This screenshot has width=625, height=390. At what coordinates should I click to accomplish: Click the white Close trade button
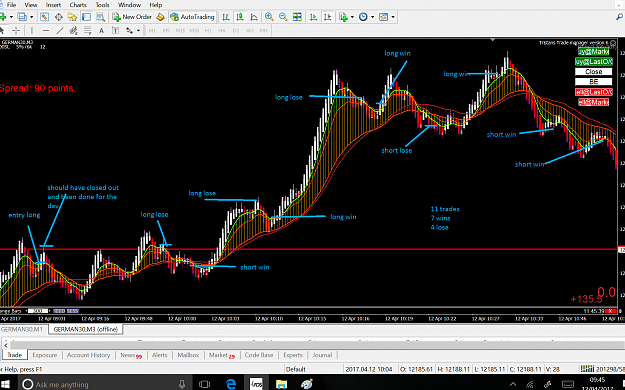point(594,72)
